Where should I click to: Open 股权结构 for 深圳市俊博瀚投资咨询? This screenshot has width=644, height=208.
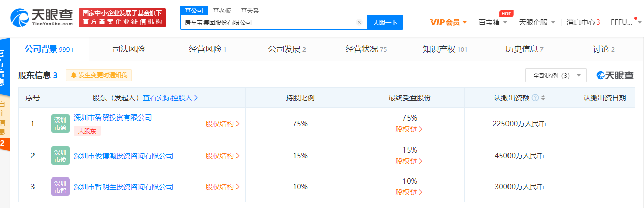(222, 156)
